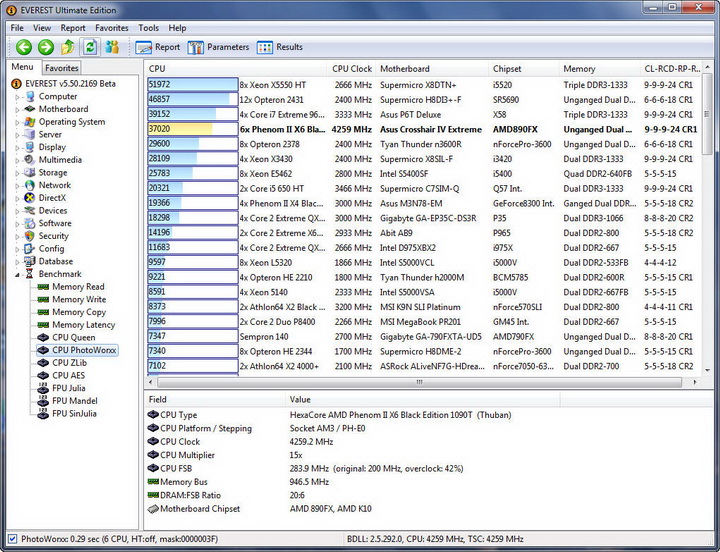Open the View menu

click(42, 28)
